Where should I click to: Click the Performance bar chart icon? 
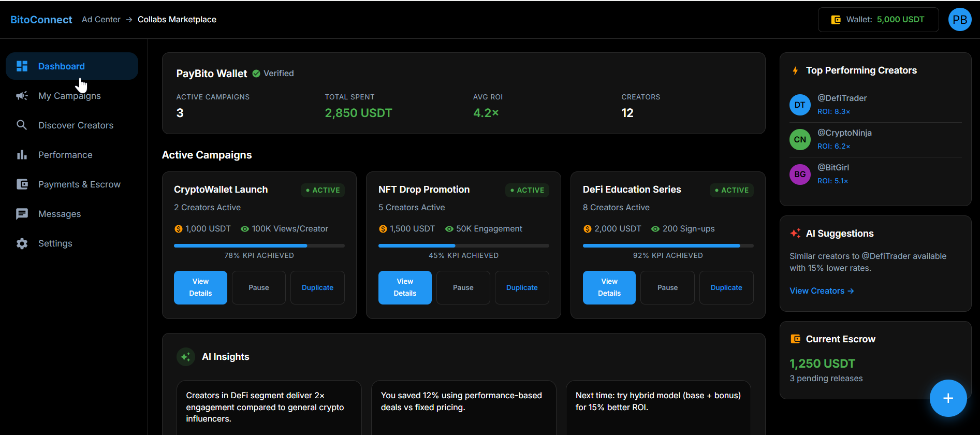point(22,155)
